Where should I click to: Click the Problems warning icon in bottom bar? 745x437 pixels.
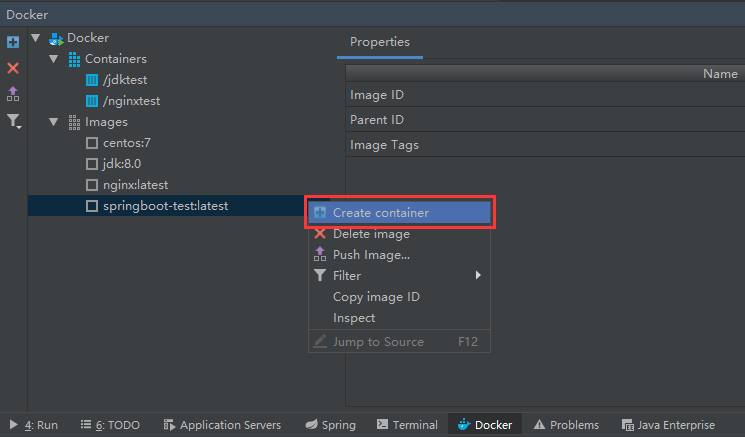coord(539,424)
